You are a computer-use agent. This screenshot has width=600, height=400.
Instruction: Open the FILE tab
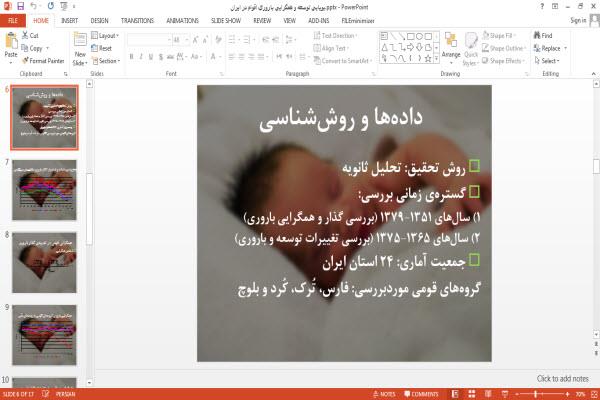[13, 21]
